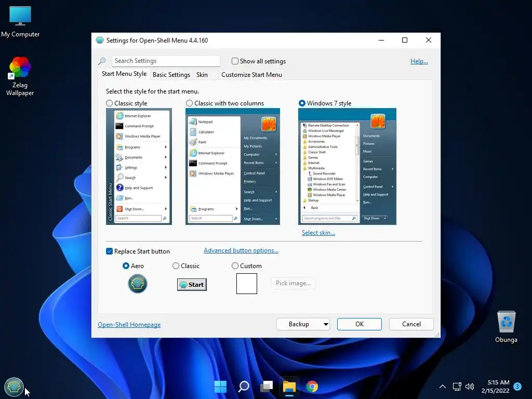Choose the Aero button radio option
The width and height of the screenshot is (532, 399).
click(126, 265)
